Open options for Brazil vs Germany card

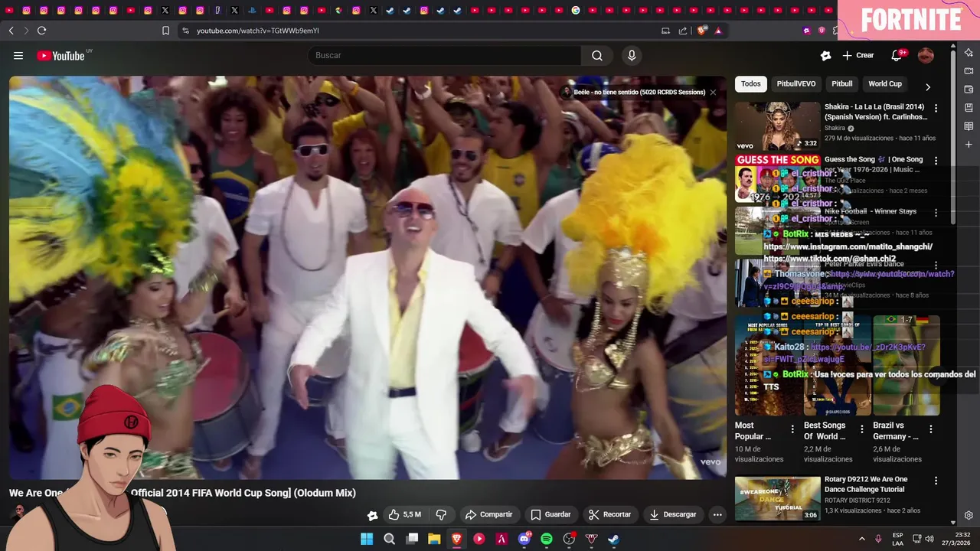point(931,429)
